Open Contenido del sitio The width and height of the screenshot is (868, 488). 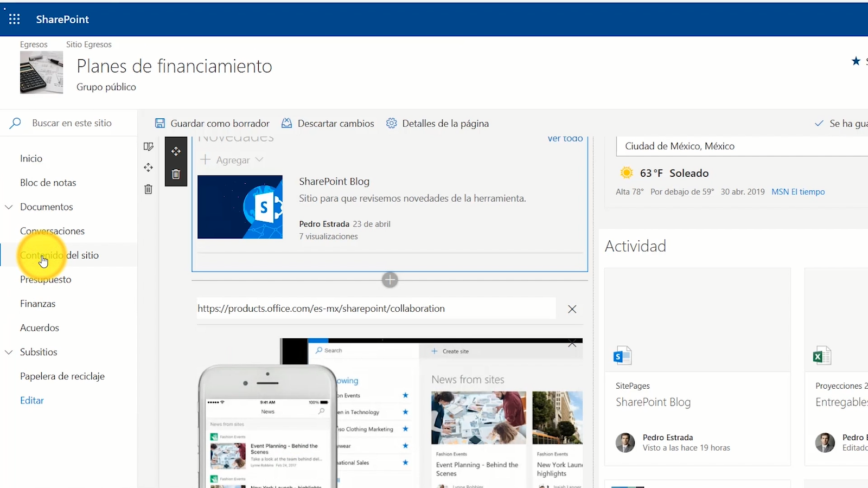(59, 255)
